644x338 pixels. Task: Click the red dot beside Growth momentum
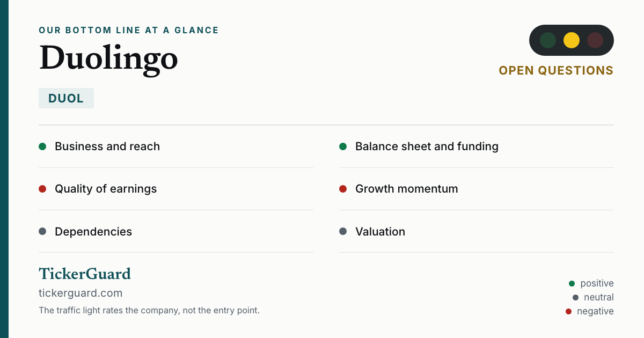343,189
